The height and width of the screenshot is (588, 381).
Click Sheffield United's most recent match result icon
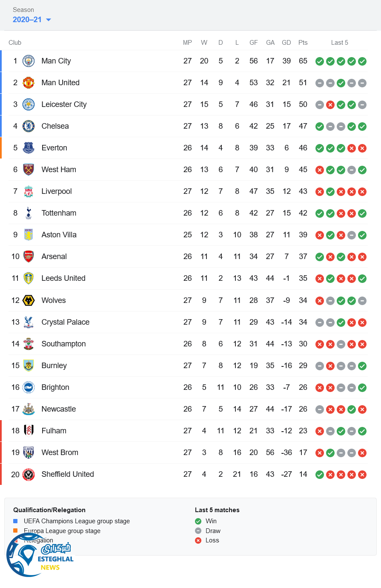pos(362,475)
